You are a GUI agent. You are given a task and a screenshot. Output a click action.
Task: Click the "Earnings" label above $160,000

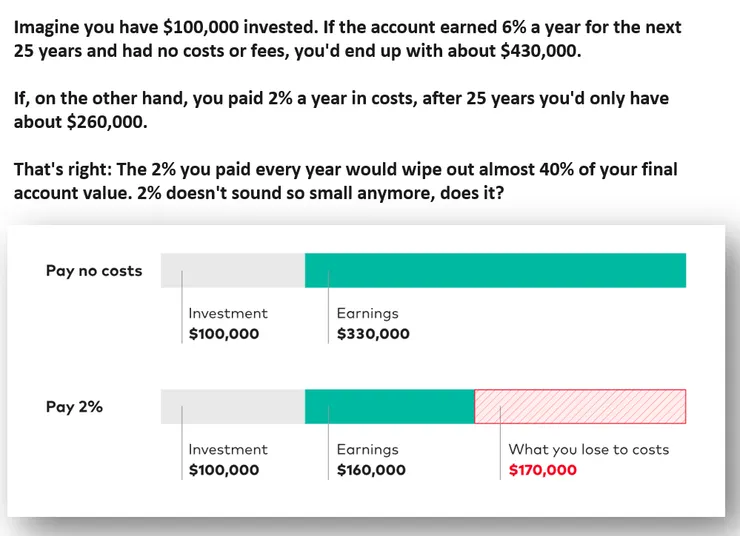click(x=367, y=449)
